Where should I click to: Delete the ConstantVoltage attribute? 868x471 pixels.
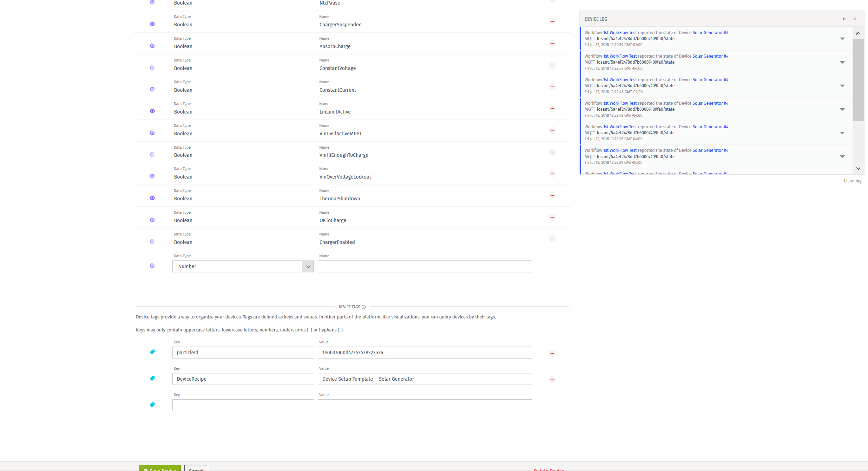click(552, 65)
